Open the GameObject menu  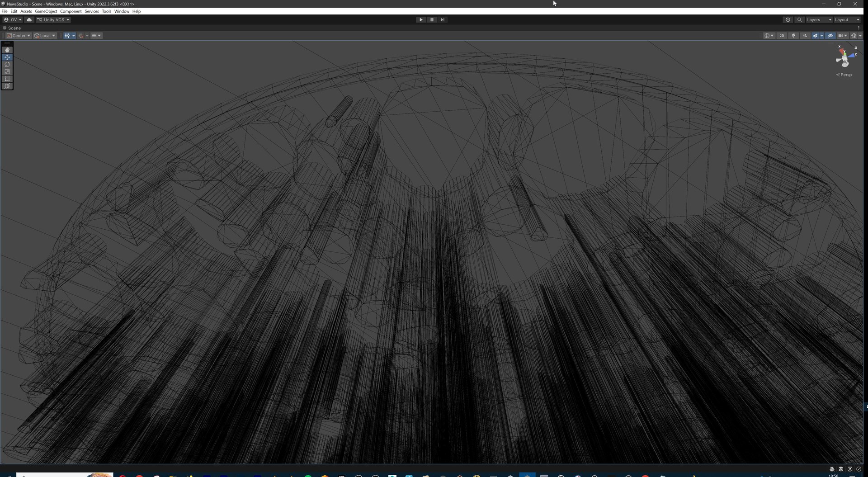46,11
